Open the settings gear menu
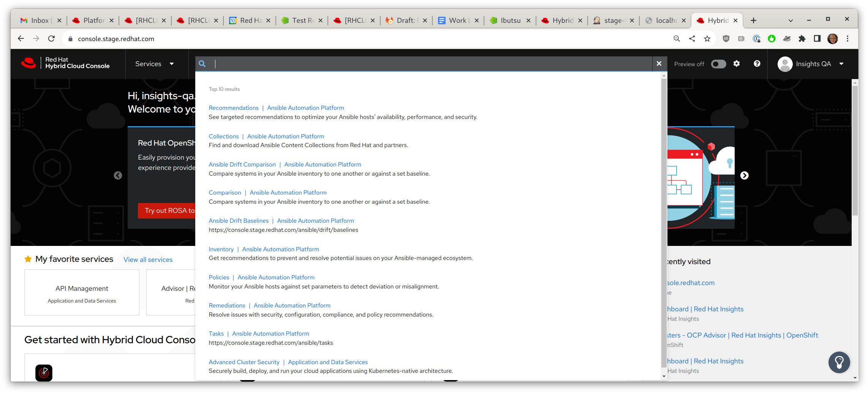The width and height of the screenshot is (868, 393). [x=737, y=64]
